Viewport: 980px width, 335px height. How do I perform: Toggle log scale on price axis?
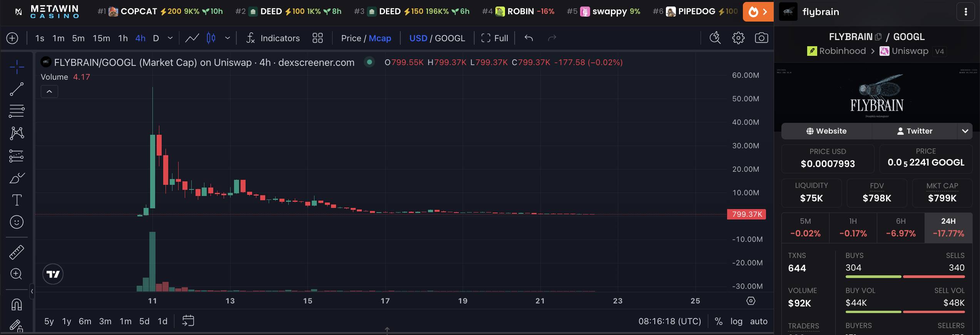[736, 321]
